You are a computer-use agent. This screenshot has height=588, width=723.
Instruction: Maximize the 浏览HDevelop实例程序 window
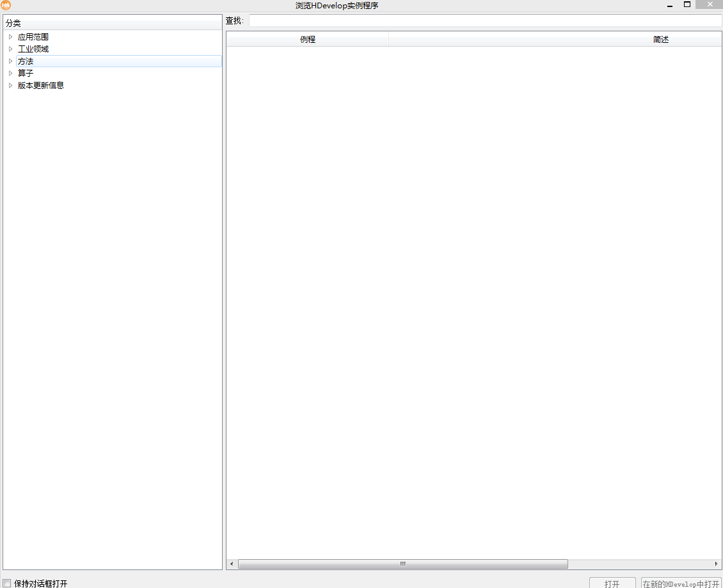coord(687,4)
